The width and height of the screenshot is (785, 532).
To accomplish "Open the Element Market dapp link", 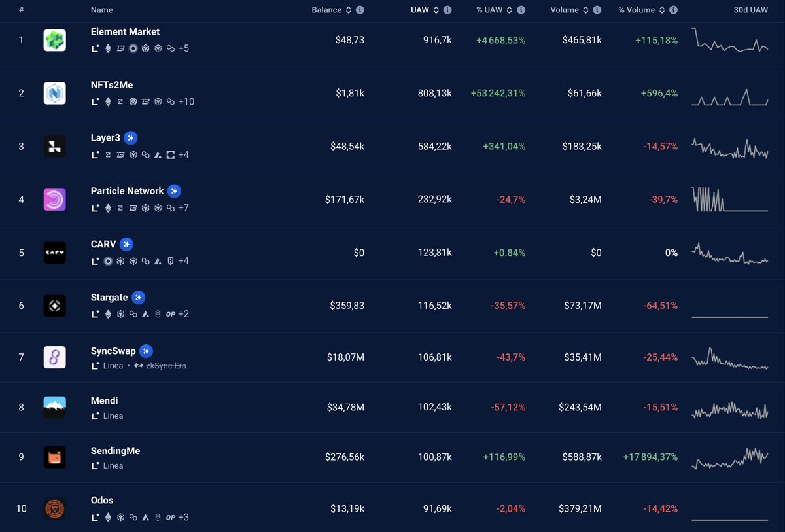I will [x=125, y=31].
